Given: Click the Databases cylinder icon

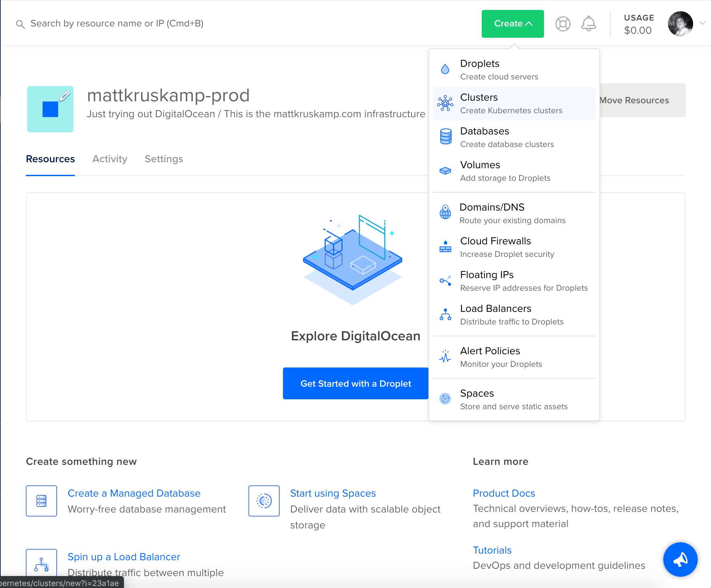Looking at the screenshot, I should tap(446, 137).
